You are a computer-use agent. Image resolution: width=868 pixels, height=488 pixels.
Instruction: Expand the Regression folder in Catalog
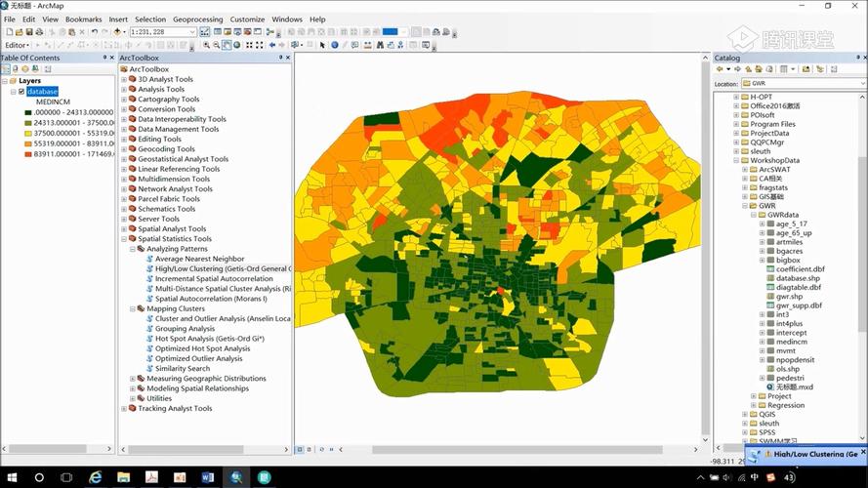[754, 405]
